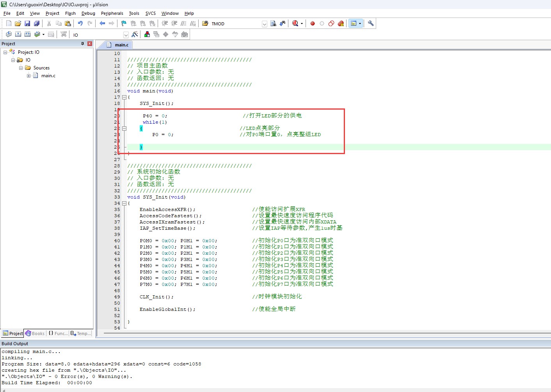
Task: Rebuild all target files icon
Action: click(27, 34)
